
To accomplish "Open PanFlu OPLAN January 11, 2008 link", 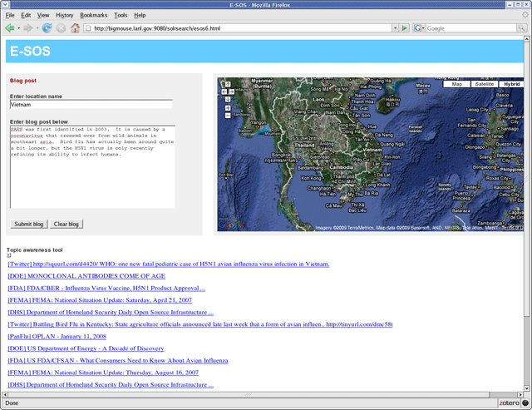I will [x=57, y=336].
